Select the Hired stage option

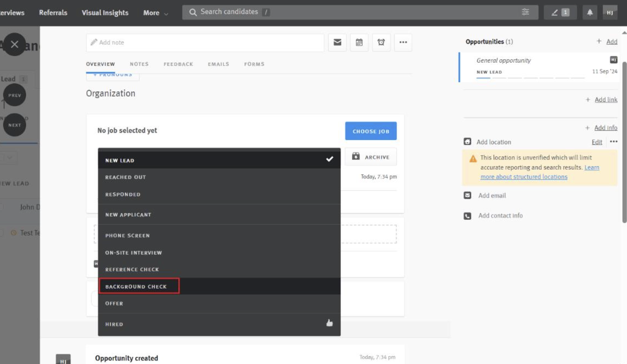[x=114, y=324]
